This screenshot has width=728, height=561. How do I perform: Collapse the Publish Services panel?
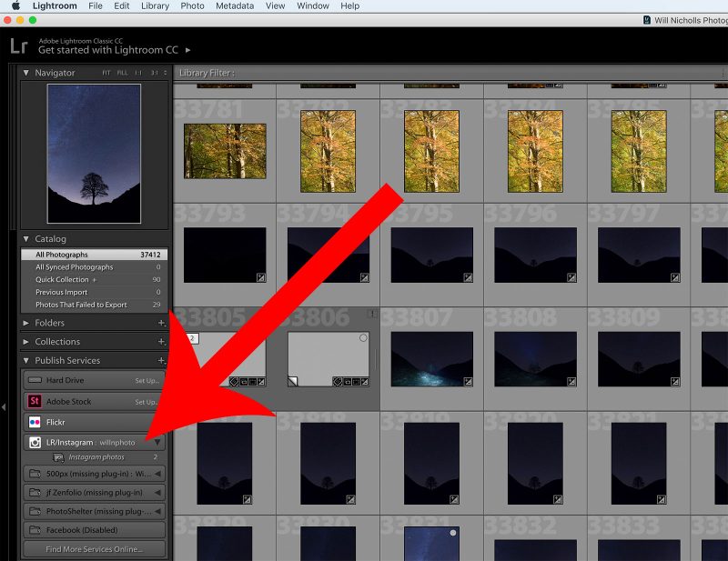tap(26, 361)
